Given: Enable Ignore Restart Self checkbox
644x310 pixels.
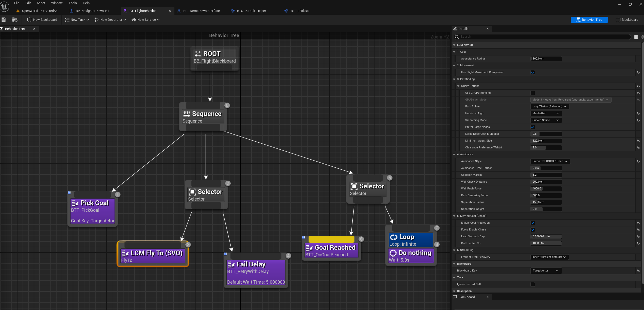Looking at the screenshot, I should [x=533, y=284].
